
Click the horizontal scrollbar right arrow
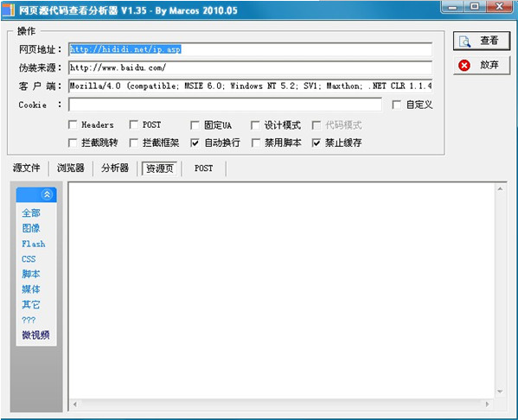(x=487, y=404)
